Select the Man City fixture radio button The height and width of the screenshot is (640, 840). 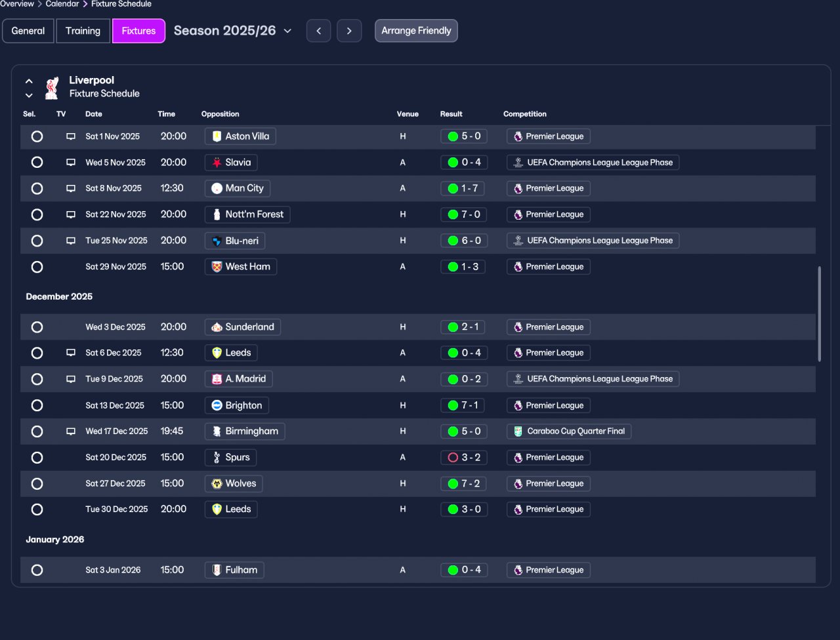(x=37, y=188)
